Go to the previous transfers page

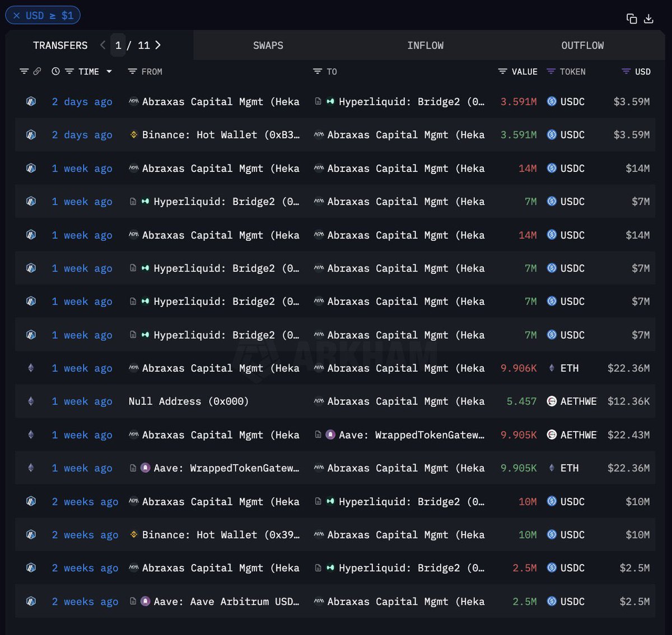coord(102,45)
